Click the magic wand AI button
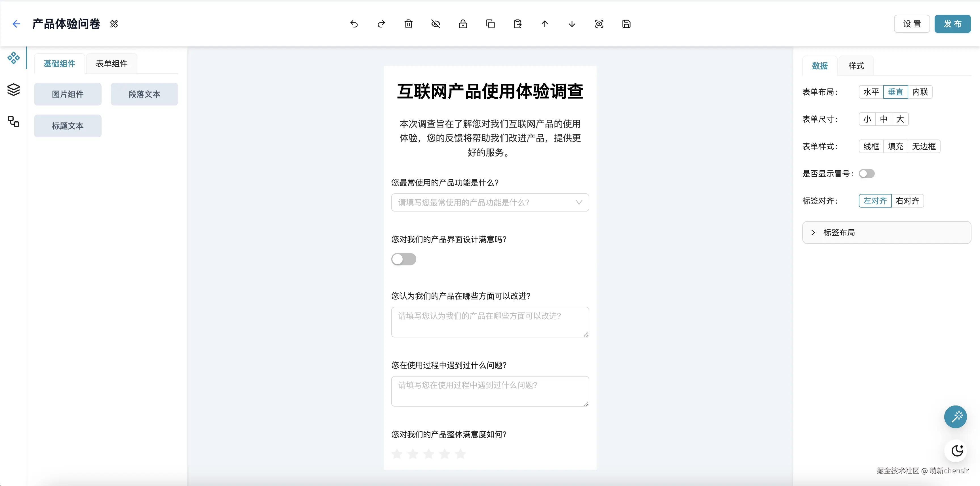The image size is (980, 486). (x=955, y=417)
